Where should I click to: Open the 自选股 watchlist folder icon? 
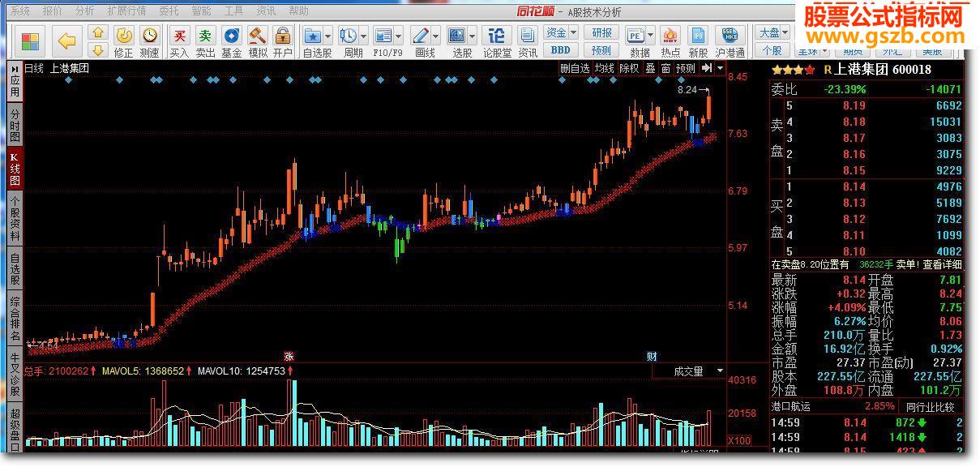coord(312,36)
